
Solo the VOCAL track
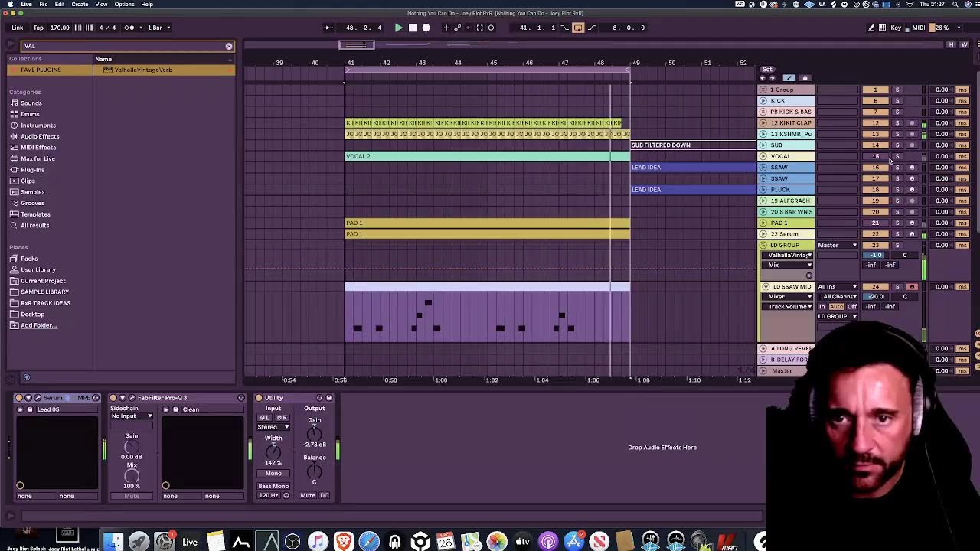click(x=897, y=156)
